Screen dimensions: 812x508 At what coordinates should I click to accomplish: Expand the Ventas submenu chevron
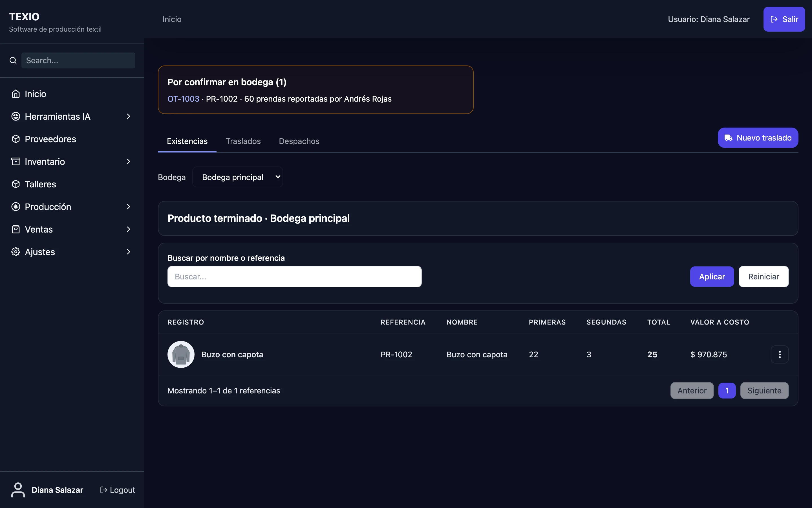[x=129, y=229]
